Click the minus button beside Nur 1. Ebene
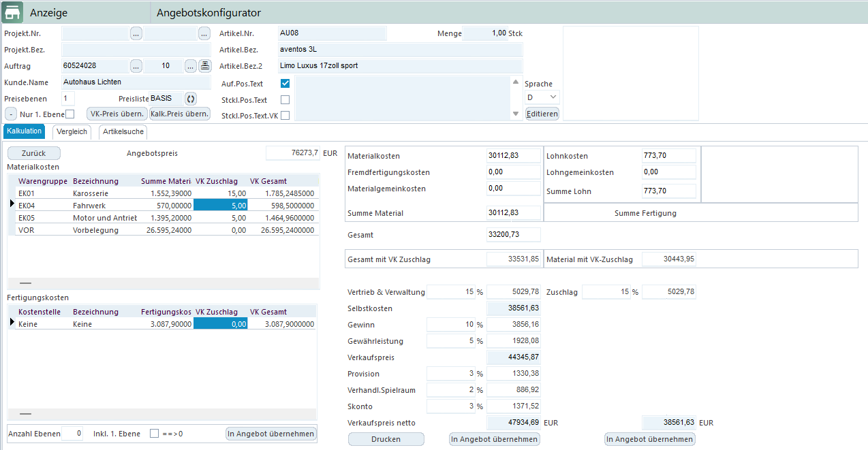 [12, 114]
